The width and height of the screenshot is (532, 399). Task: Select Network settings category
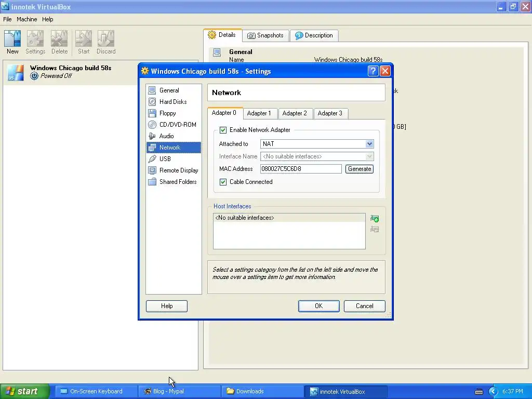coord(174,148)
